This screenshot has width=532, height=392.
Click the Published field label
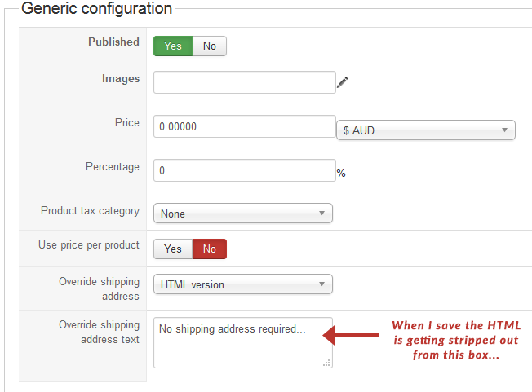pos(113,42)
